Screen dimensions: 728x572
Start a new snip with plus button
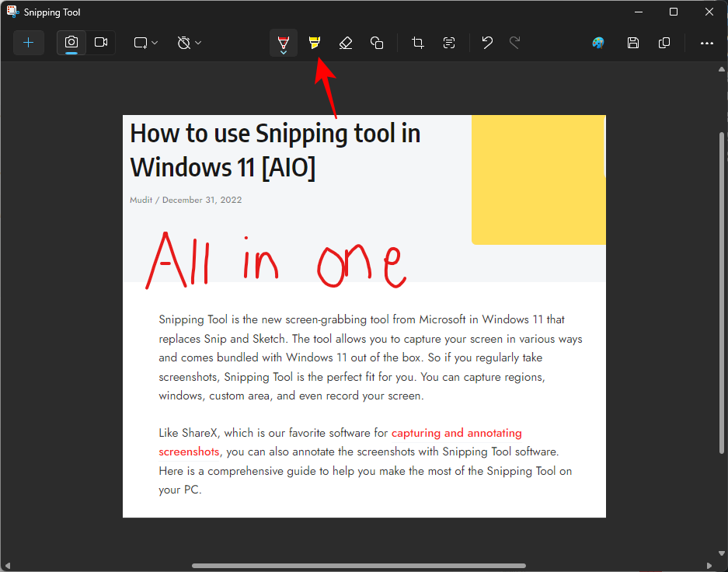(28, 43)
